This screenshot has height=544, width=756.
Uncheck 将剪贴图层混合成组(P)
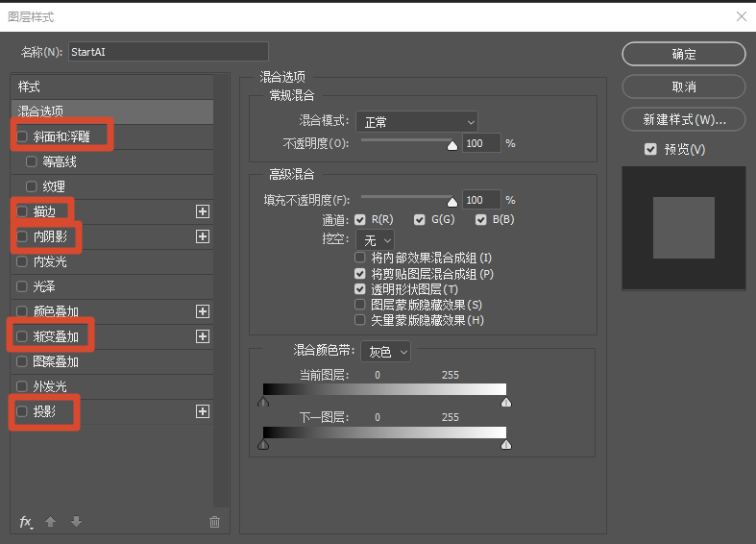click(x=359, y=274)
